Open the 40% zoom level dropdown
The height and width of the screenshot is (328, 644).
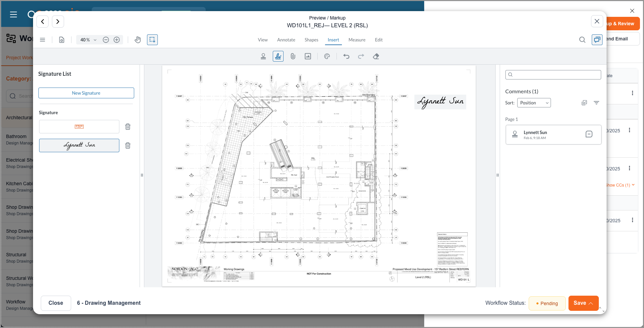(88, 40)
